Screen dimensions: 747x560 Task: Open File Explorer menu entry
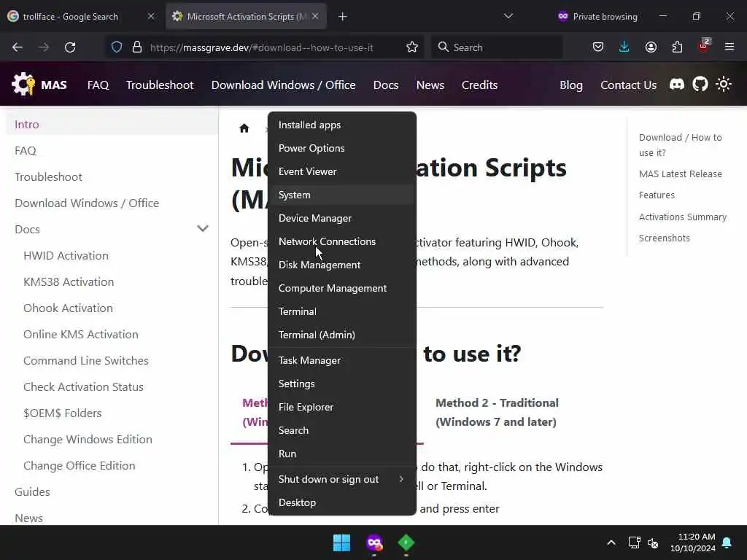[341, 407]
